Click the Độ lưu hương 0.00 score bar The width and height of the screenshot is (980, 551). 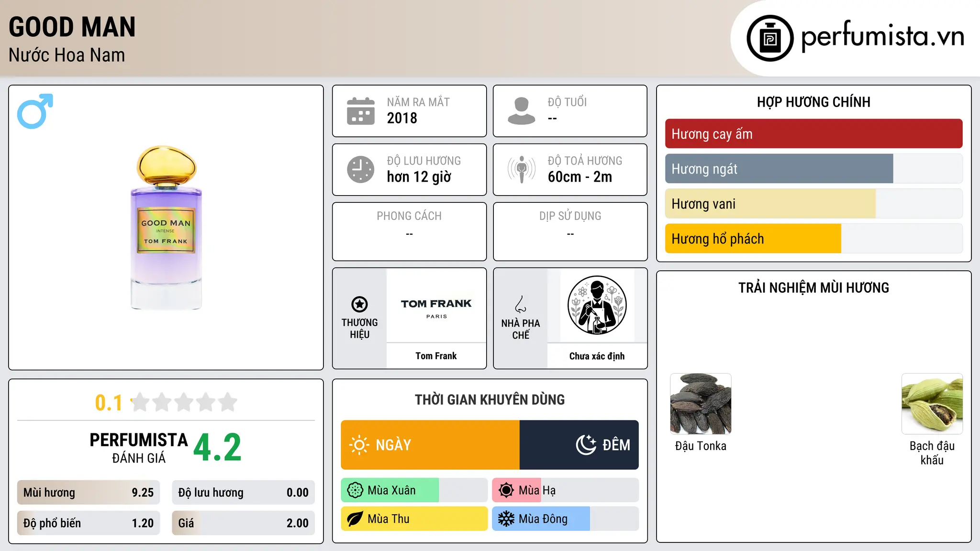pyautogui.click(x=244, y=493)
